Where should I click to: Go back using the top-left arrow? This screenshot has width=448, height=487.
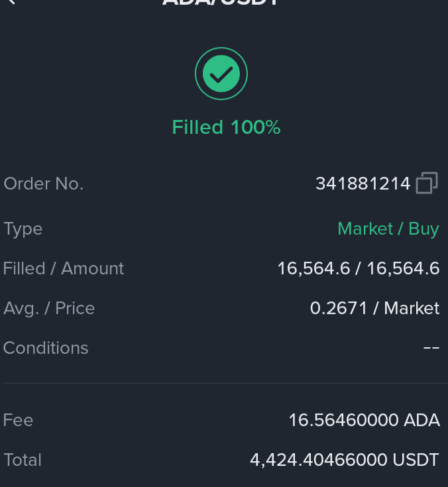click(x=11, y=1)
